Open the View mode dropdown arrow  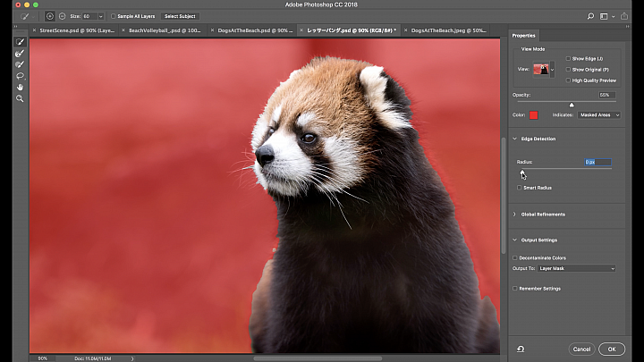(x=553, y=70)
